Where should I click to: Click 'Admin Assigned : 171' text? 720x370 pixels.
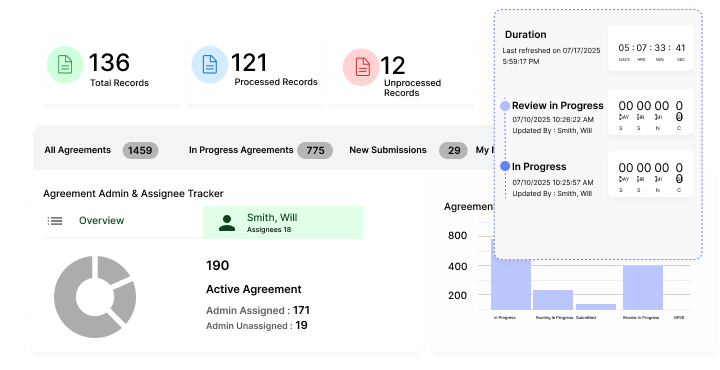tap(258, 311)
